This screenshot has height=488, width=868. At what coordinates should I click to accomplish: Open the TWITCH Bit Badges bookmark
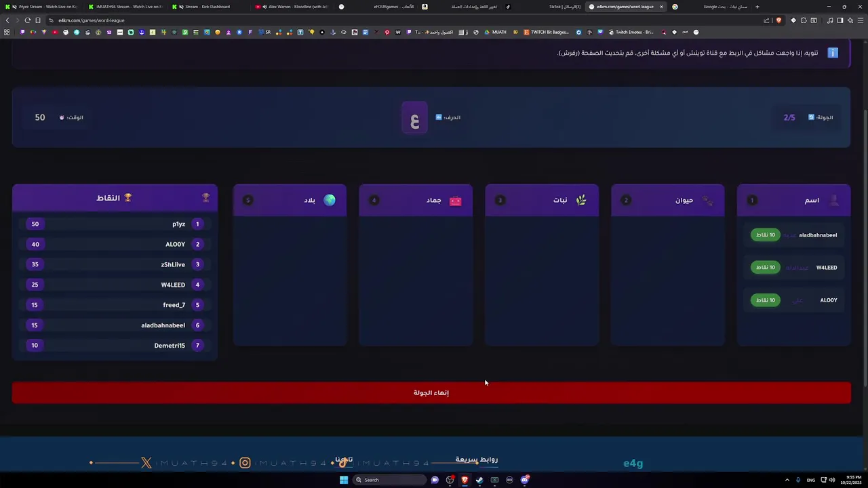[x=547, y=32]
